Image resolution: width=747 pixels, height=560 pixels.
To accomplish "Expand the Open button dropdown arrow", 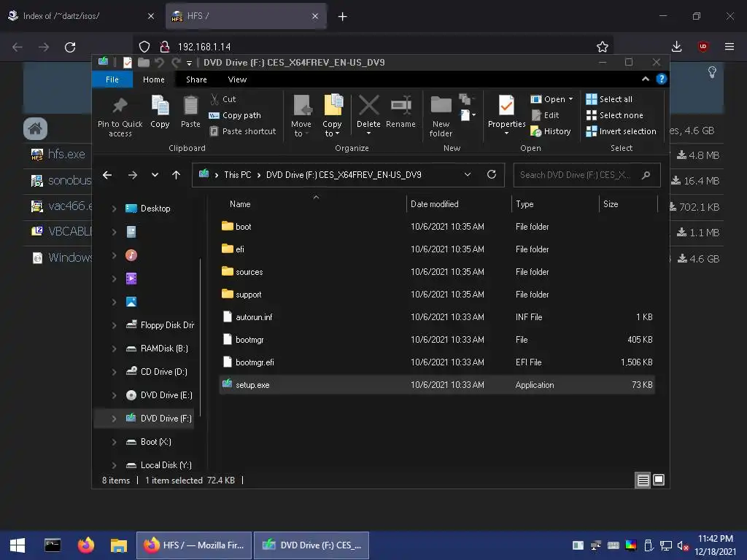I will pos(570,99).
